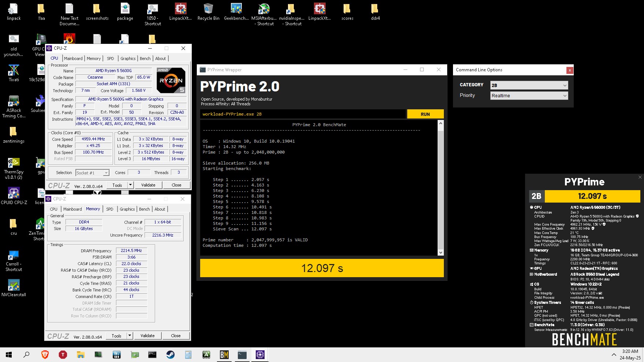Open the NVCleanstall desktop icon
This screenshot has width=644, height=362.
(14, 288)
